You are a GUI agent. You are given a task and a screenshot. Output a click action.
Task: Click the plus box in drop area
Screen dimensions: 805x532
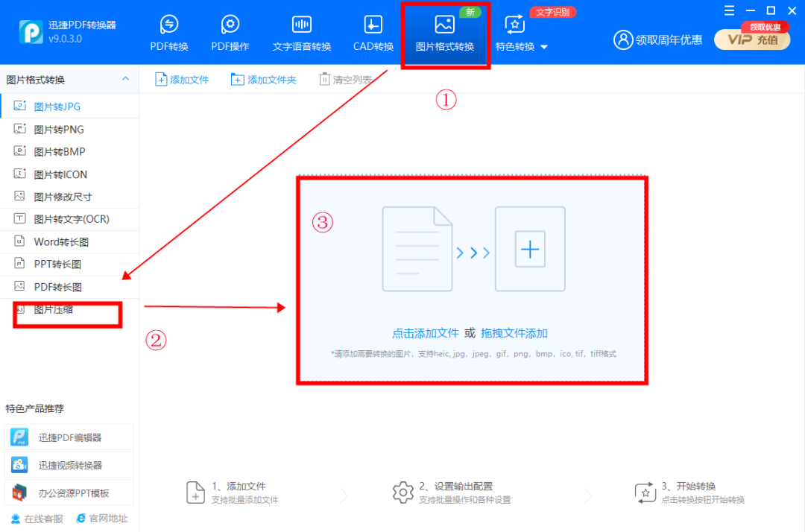pyautogui.click(x=530, y=250)
